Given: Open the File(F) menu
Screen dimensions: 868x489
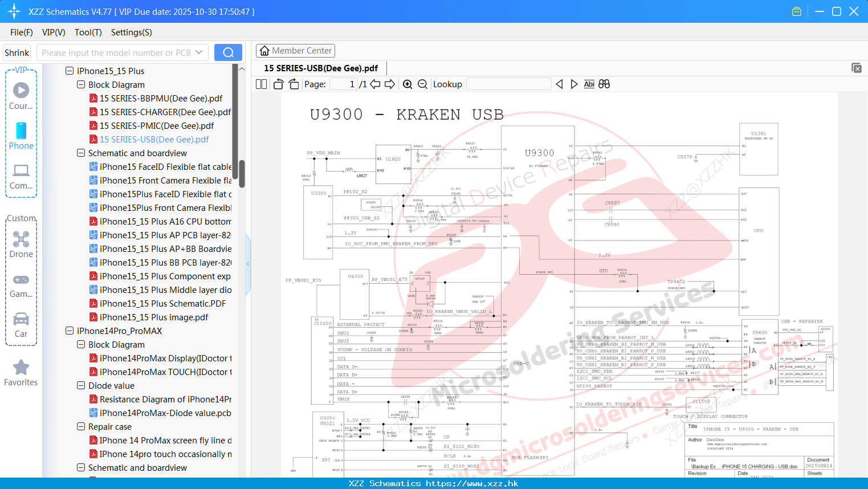Looking at the screenshot, I should click(x=22, y=32).
